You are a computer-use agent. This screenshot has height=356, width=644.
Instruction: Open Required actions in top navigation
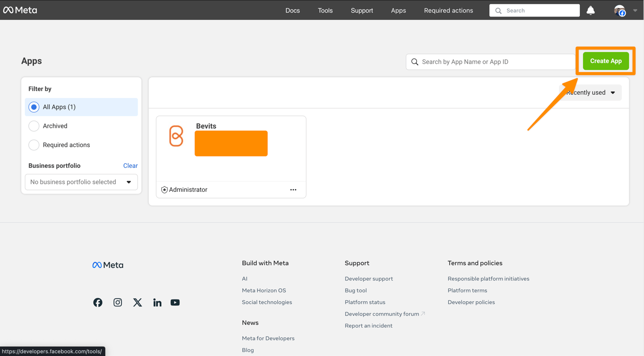click(x=448, y=10)
